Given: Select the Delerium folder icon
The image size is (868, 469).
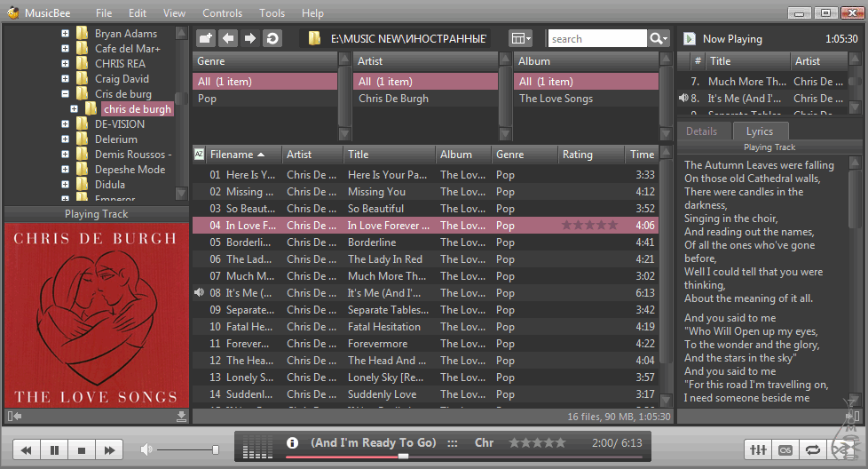Looking at the screenshot, I should pyautogui.click(x=82, y=139).
